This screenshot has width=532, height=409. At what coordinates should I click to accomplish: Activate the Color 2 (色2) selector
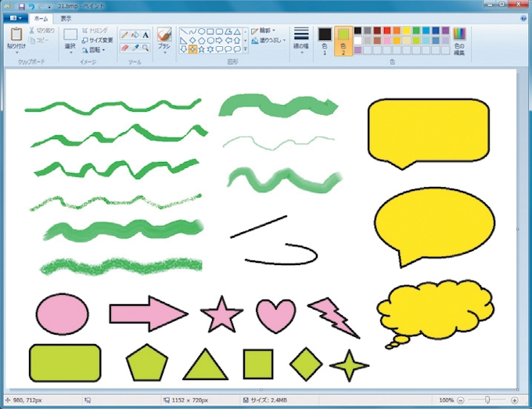tap(343, 39)
